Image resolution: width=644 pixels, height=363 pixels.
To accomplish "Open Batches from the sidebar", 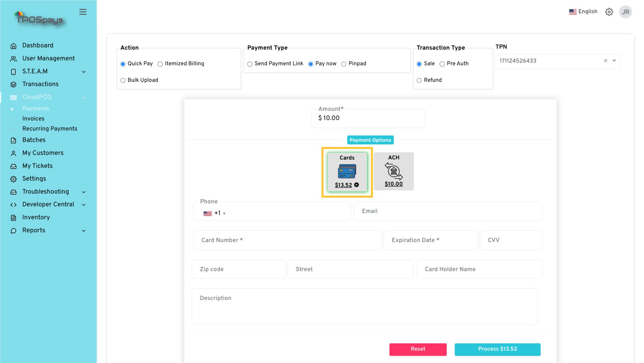I will (34, 140).
